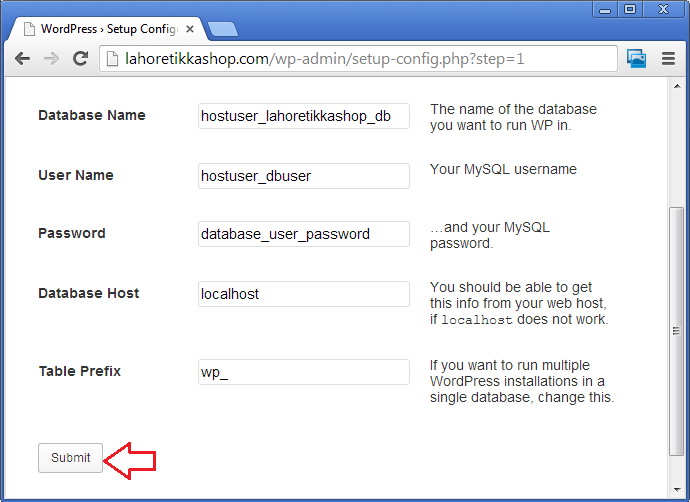Focus the User Name text box
The width and height of the screenshot is (690, 502).
tap(304, 176)
